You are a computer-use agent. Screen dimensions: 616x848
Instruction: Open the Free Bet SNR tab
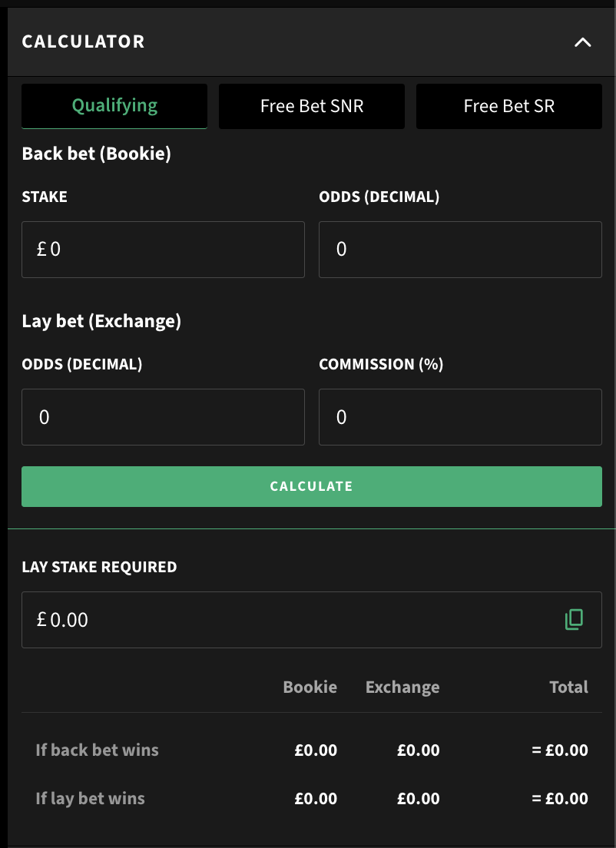tap(311, 106)
